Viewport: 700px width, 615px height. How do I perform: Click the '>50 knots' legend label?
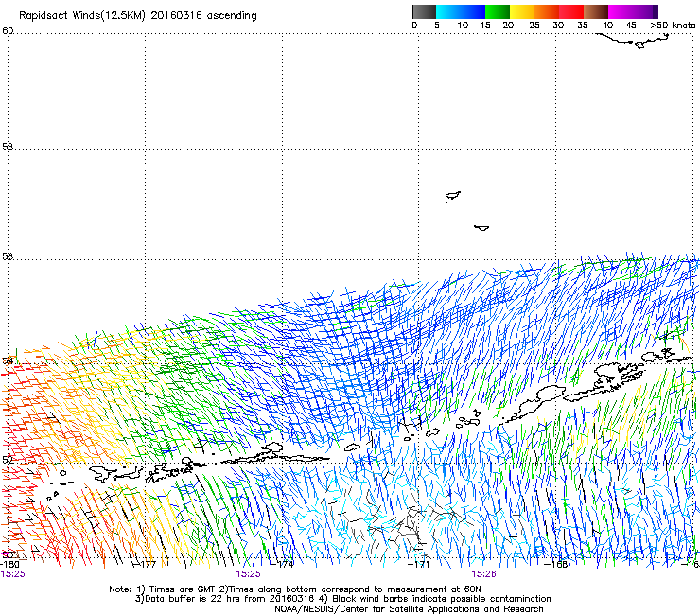point(673,26)
